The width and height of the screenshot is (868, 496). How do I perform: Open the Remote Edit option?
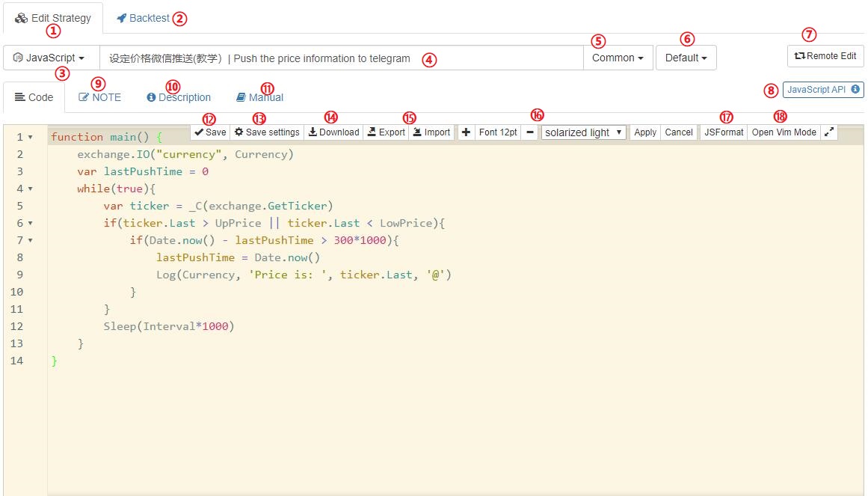(x=825, y=56)
